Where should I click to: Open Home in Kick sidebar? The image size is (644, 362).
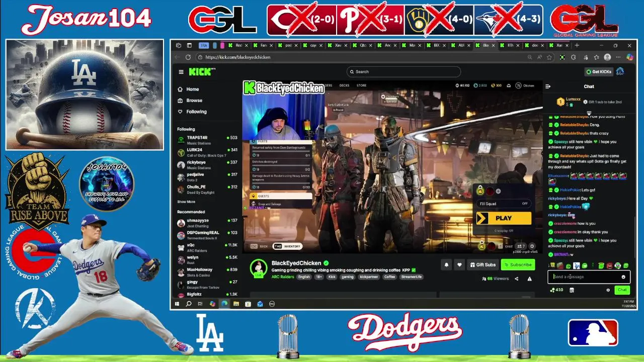tap(193, 89)
